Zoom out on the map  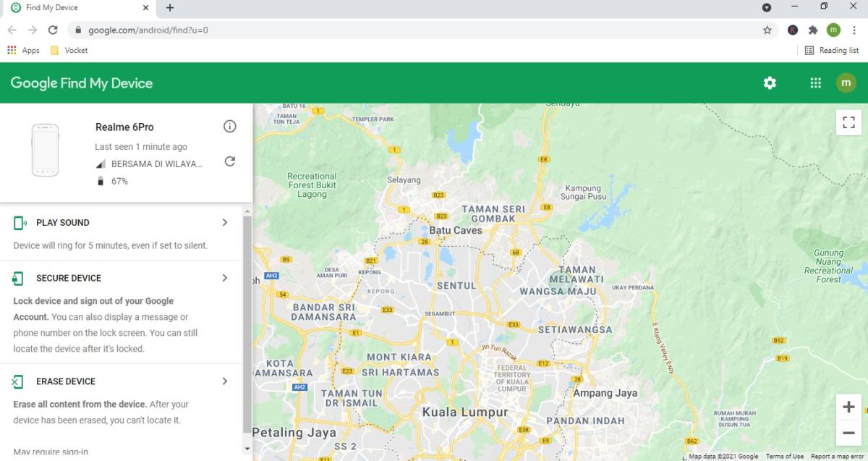[848, 433]
